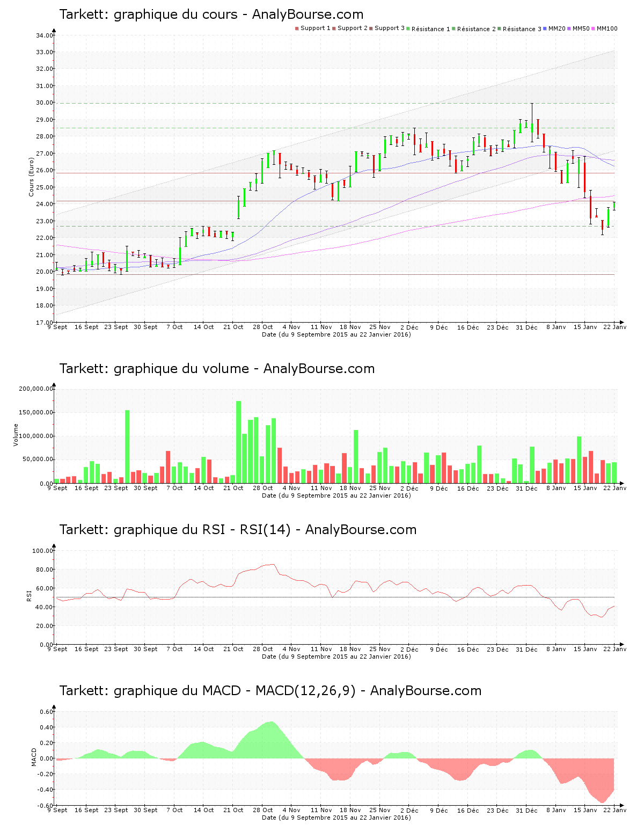Click the "RSI" y-axis label

[29, 595]
